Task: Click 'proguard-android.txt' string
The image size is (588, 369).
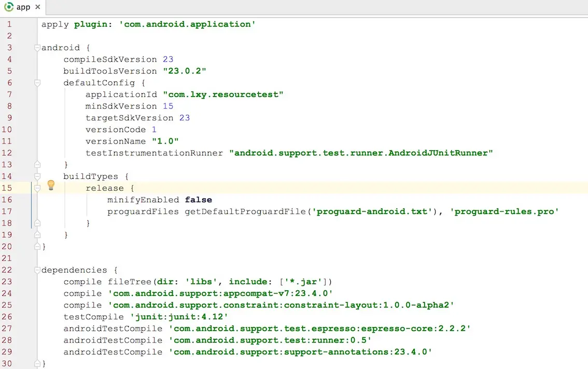Action: [372, 211]
